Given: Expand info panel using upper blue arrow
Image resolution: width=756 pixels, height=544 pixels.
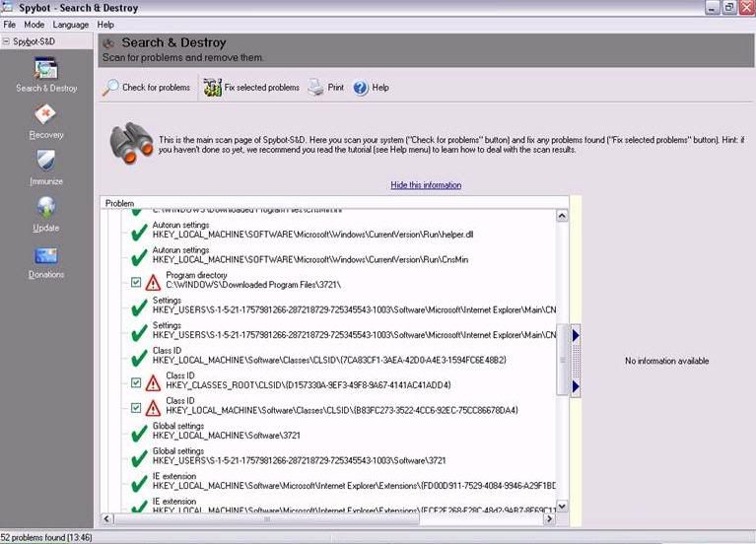Looking at the screenshot, I should coord(576,336).
